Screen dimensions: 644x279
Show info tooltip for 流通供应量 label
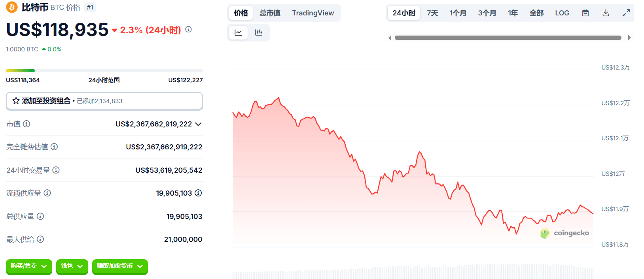tap(47, 193)
